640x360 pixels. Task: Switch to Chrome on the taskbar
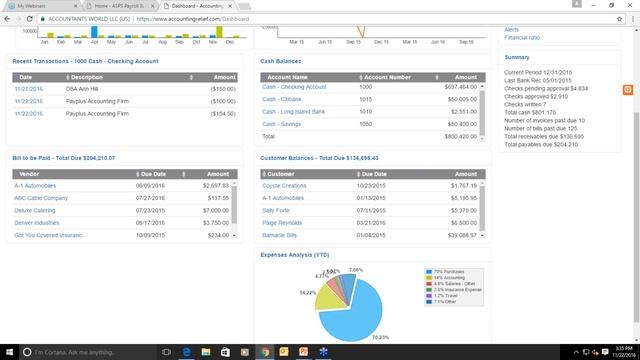click(x=265, y=352)
